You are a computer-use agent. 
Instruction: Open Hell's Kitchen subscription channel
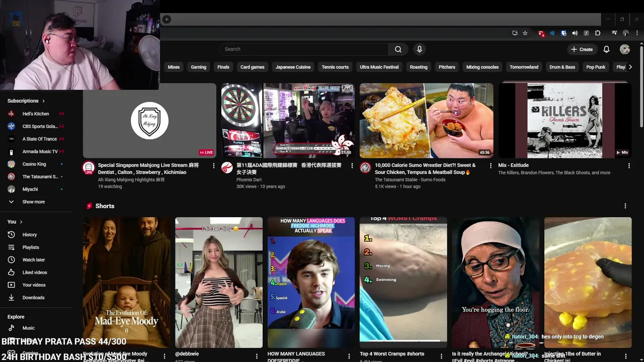tap(36, 114)
